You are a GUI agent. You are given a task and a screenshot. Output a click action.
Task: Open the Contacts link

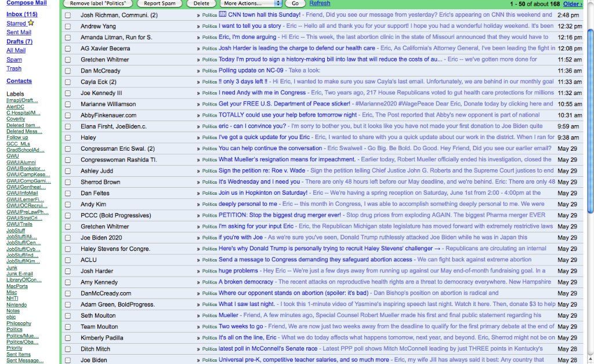(x=19, y=81)
